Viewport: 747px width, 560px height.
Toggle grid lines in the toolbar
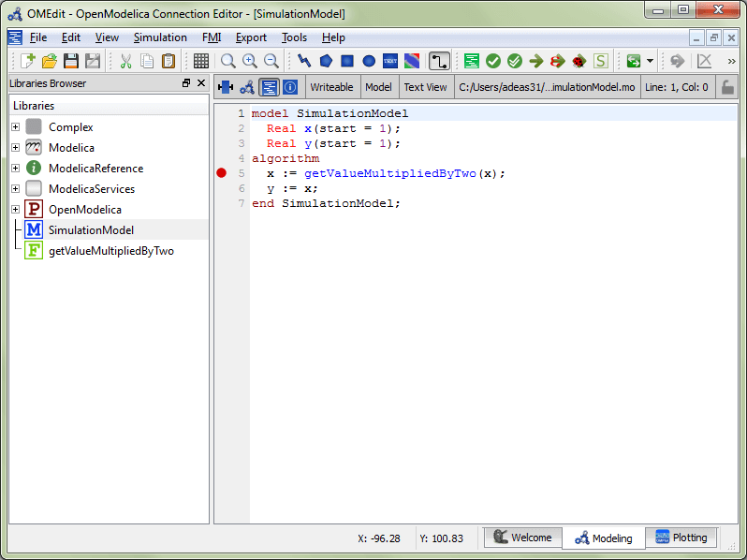point(201,61)
